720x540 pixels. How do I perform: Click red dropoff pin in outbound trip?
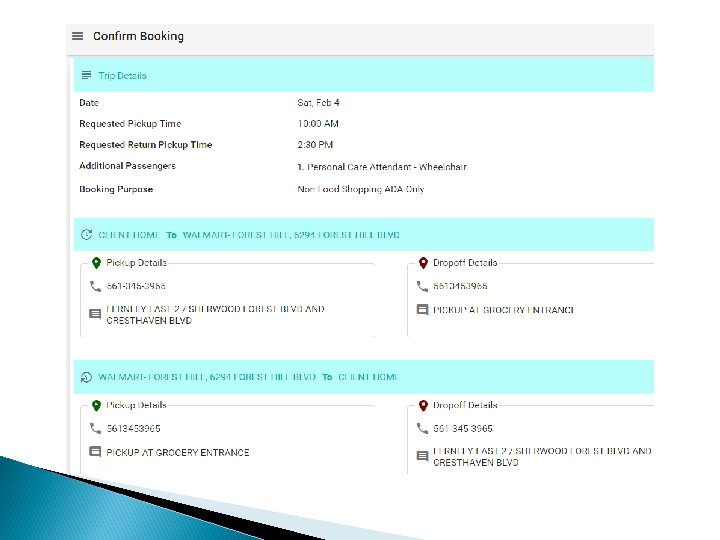tap(423, 263)
